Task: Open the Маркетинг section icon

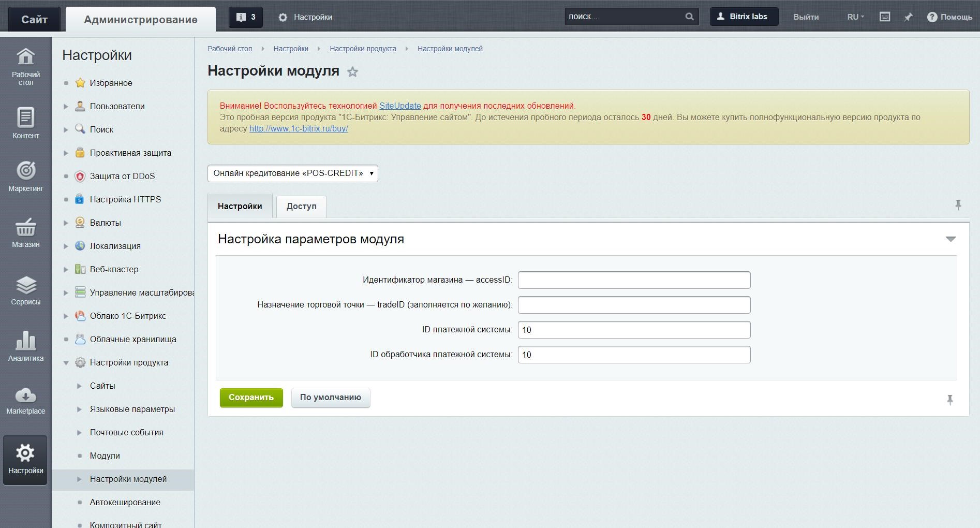Action: [25, 177]
